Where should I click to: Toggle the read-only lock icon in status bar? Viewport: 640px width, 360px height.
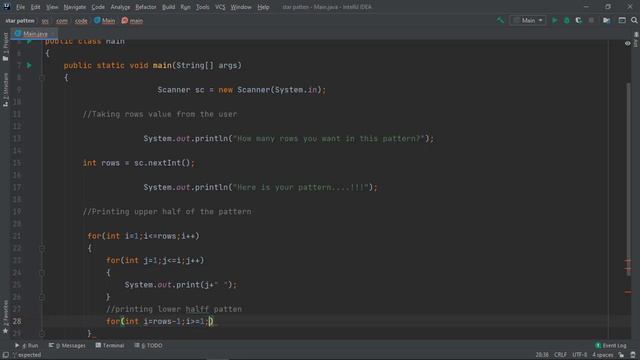(x=621, y=355)
